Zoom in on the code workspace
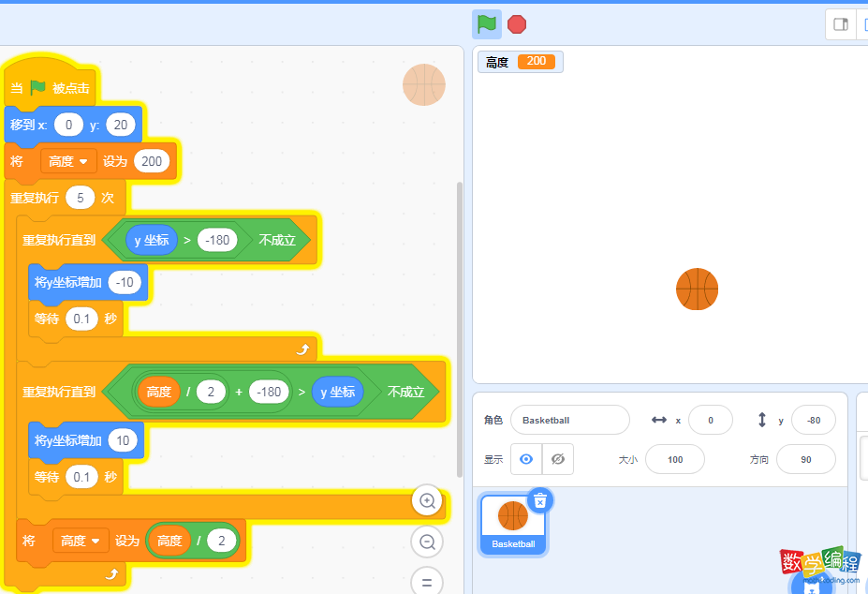Viewport: 868px width, 594px height. tap(427, 501)
